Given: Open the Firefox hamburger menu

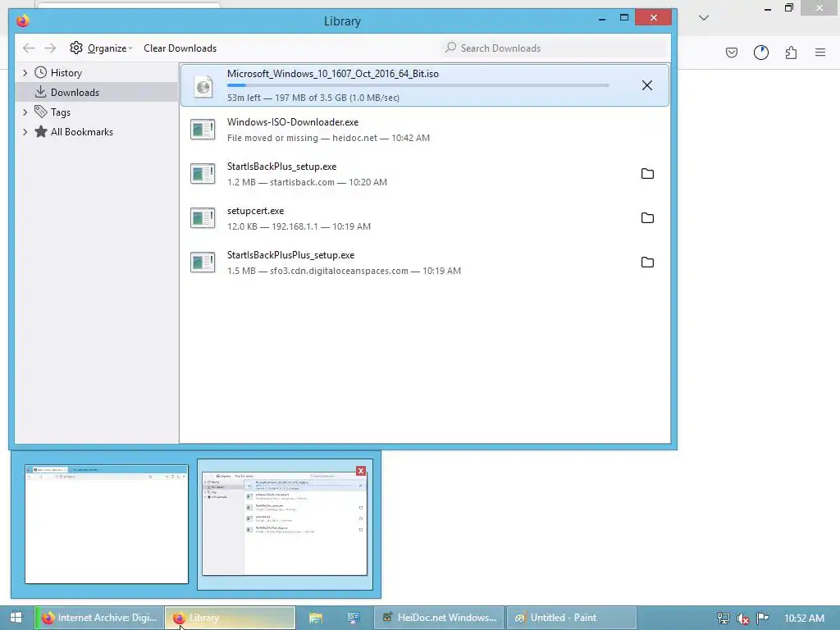Looking at the screenshot, I should pos(820,52).
